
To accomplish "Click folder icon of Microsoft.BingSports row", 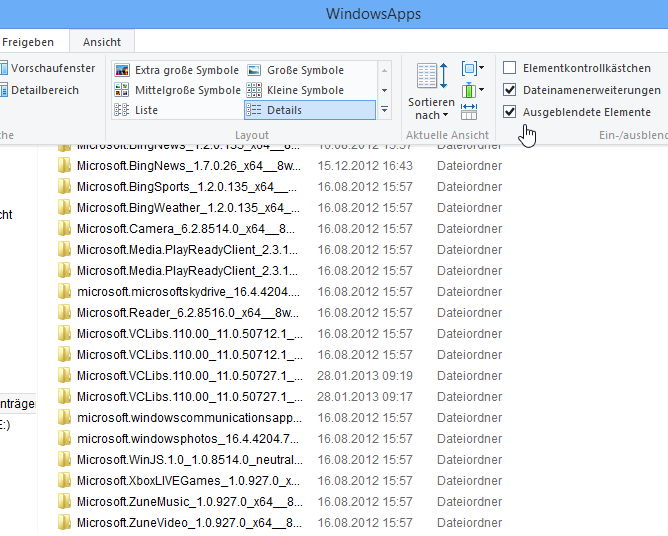I will tap(64, 187).
